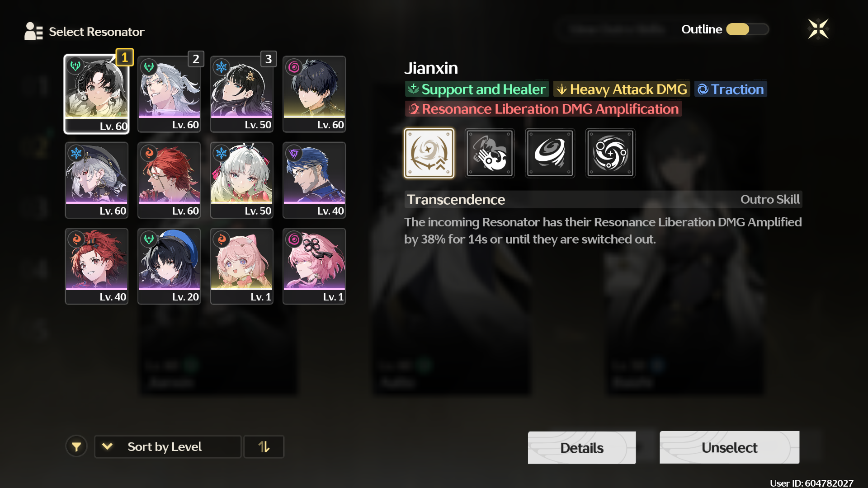Toggle ascending/descending sort order arrows
Screen dimensions: 868x488
click(x=264, y=446)
